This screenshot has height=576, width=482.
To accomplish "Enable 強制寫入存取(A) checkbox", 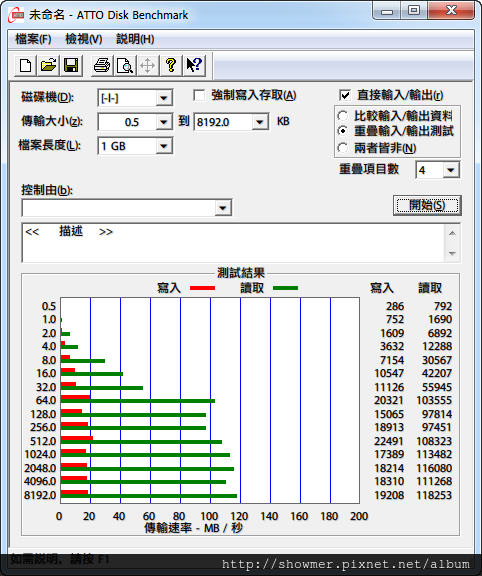I will [x=199, y=96].
